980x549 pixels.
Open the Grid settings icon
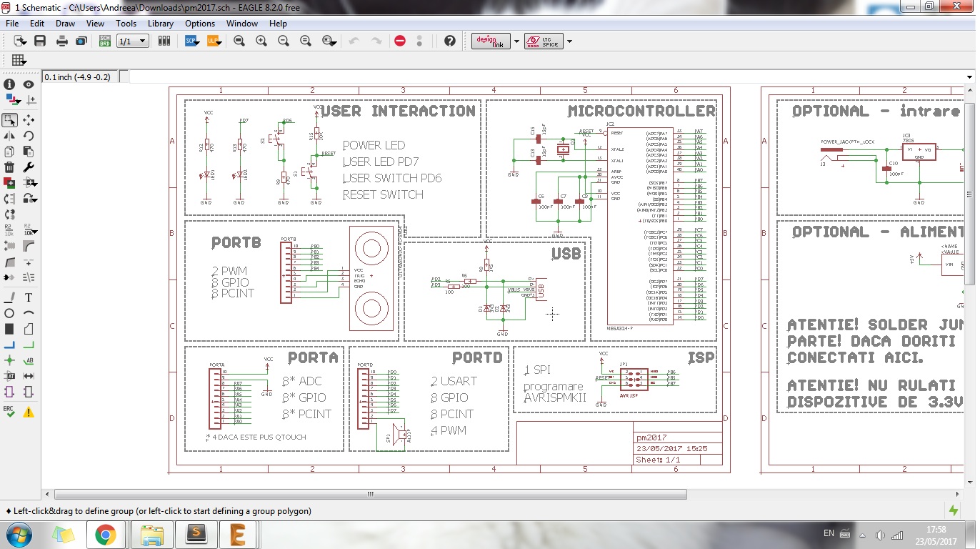click(19, 60)
